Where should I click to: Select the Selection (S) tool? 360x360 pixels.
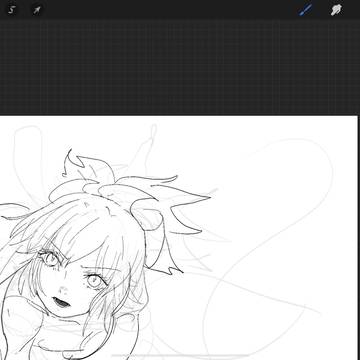point(12,10)
